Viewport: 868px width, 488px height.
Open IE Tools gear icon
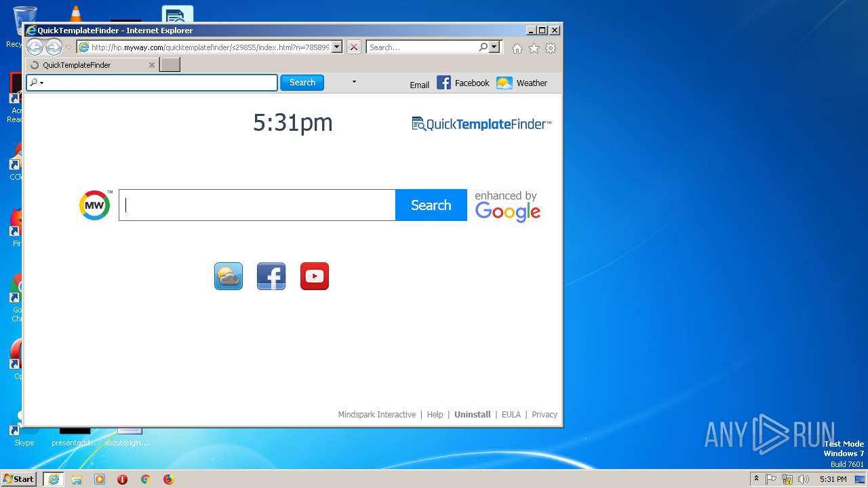[x=551, y=48]
